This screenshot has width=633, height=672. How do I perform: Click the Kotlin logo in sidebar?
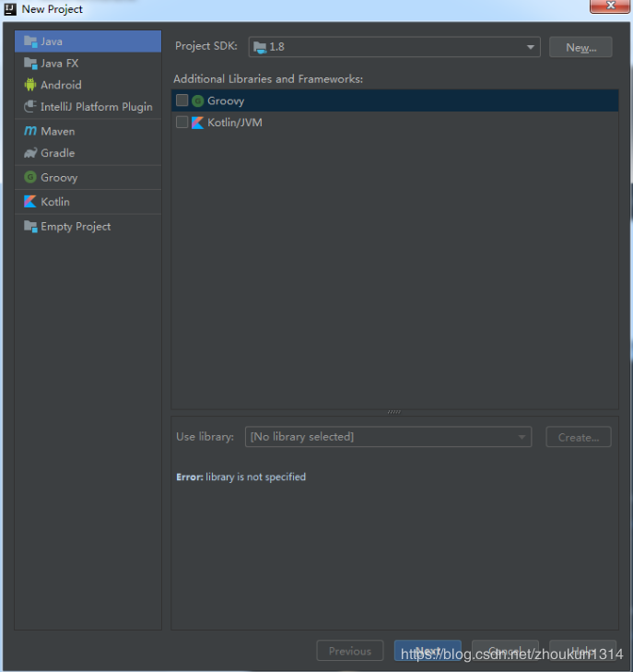coord(30,202)
